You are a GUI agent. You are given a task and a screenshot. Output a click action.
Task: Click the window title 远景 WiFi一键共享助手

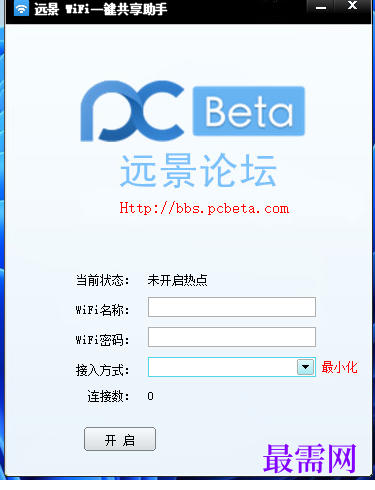coord(101,8)
